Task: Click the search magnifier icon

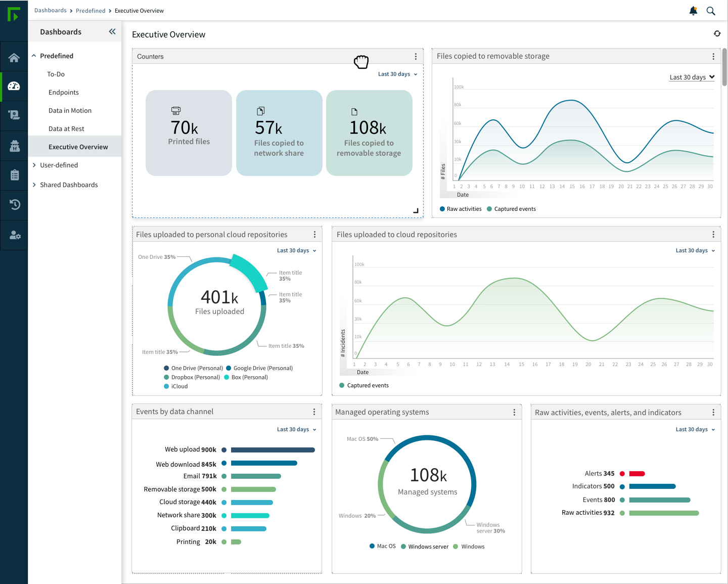Action: pyautogui.click(x=711, y=11)
